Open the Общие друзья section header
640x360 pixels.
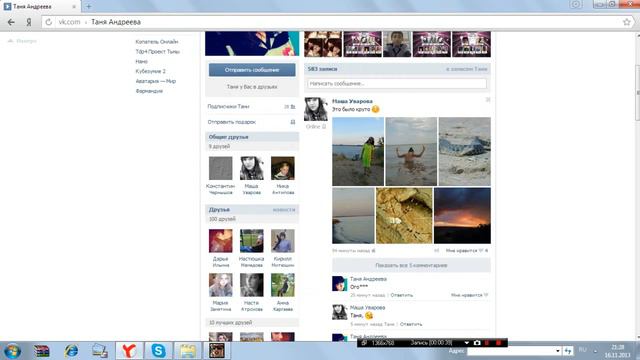point(252,137)
